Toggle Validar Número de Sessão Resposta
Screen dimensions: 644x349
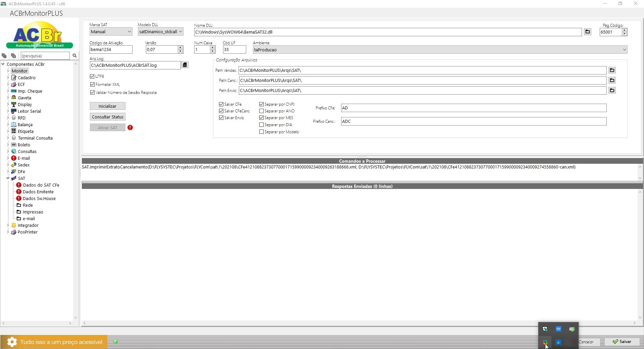92,92
